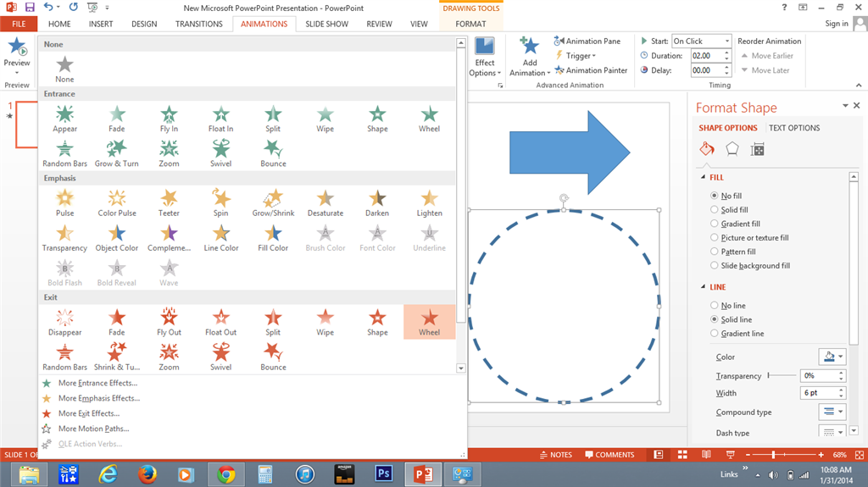Select Slide background fill

pyautogui.click(x=714, y=266)
